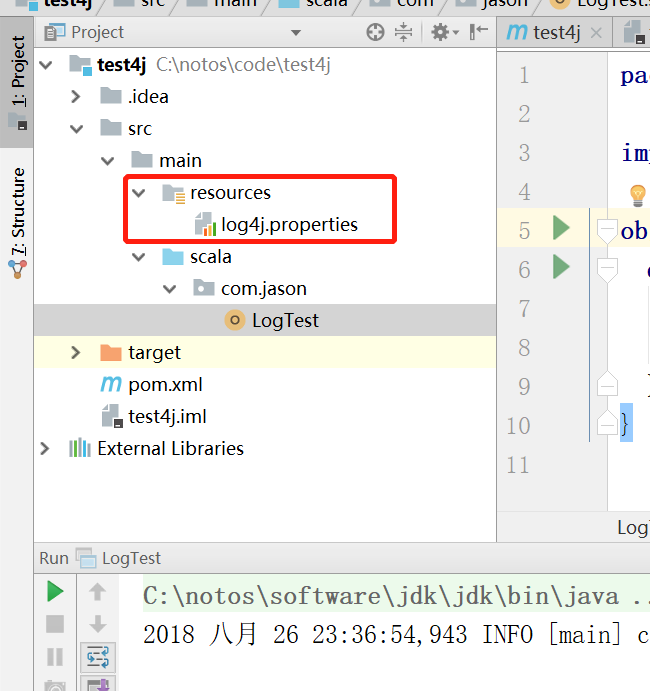Click the yellow lightbulb intention icon
The width and height of the screenshot is (650, 691).
click(x=637, y=194)
